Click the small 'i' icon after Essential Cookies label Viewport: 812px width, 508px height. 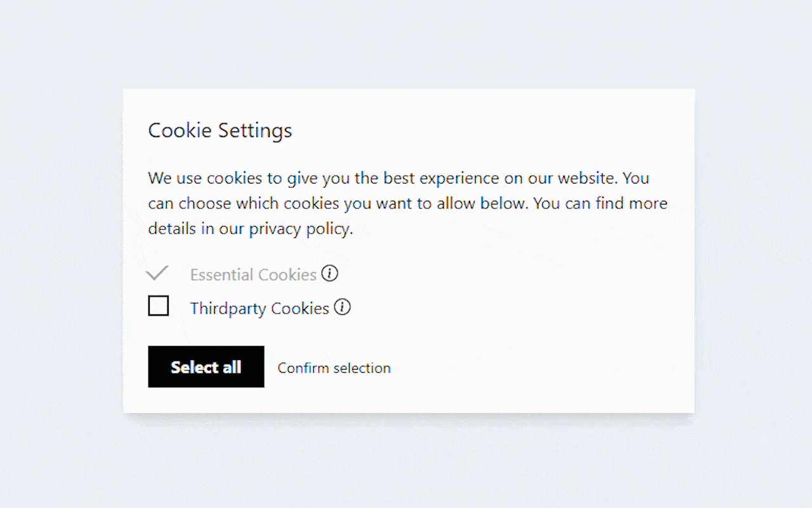click(330, 274)
